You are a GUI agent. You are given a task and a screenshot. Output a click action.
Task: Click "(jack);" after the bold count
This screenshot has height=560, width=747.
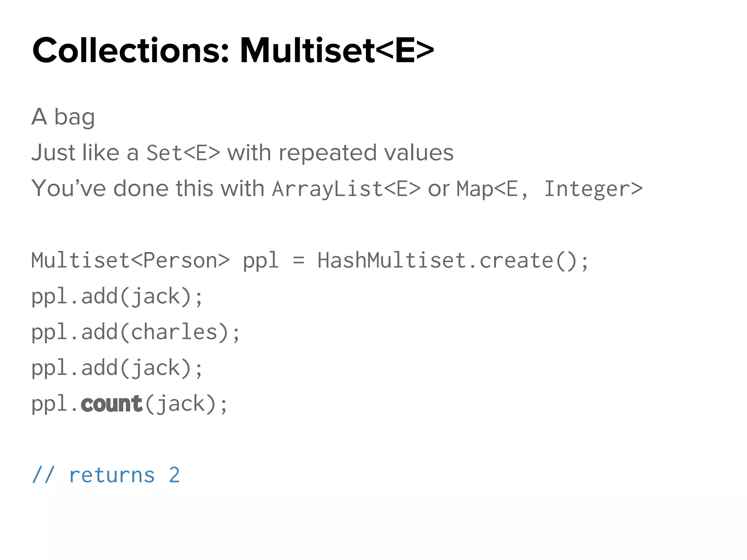[186, 404]
